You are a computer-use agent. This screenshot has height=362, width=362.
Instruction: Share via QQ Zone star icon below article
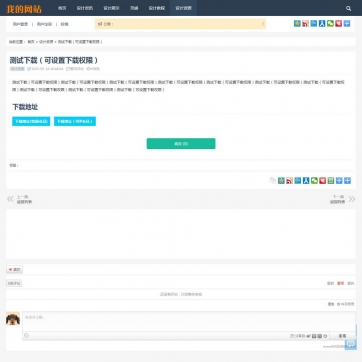pyautogui.click(x=281, y=181)
